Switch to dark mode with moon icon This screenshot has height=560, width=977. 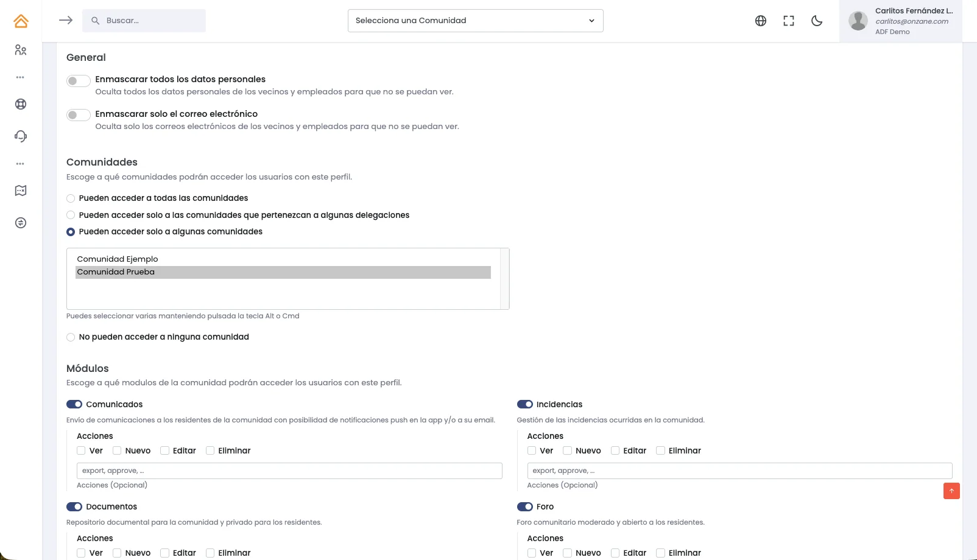click(x=817, y=21)
